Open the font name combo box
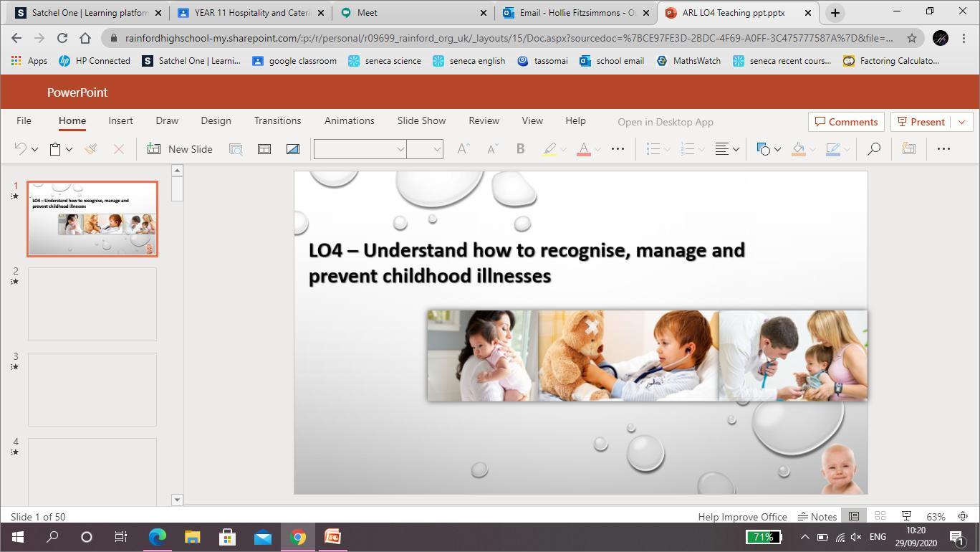Screen dimensions: 980x552 (360, 149)
